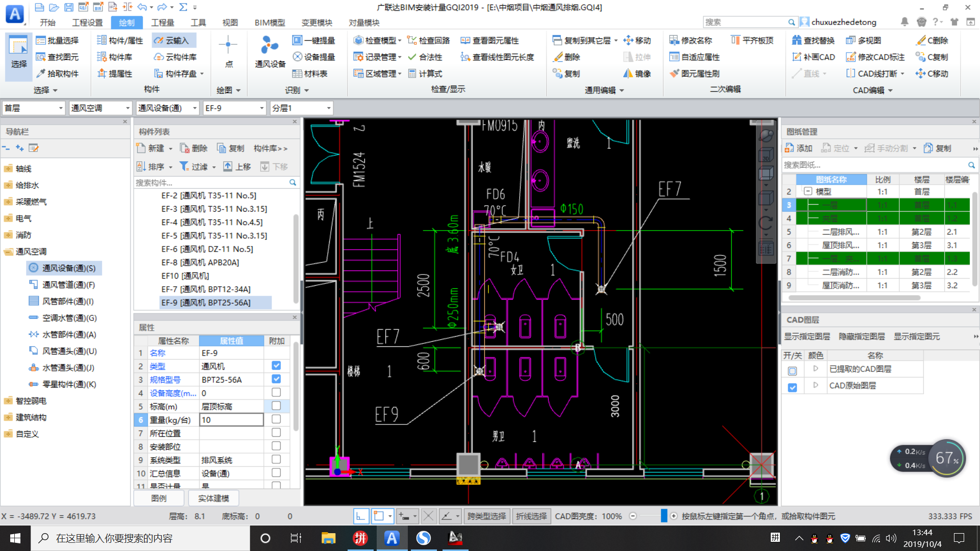
Task: Click the 删除 delete tool in 通用编辑
Action: tap(567, 57)
